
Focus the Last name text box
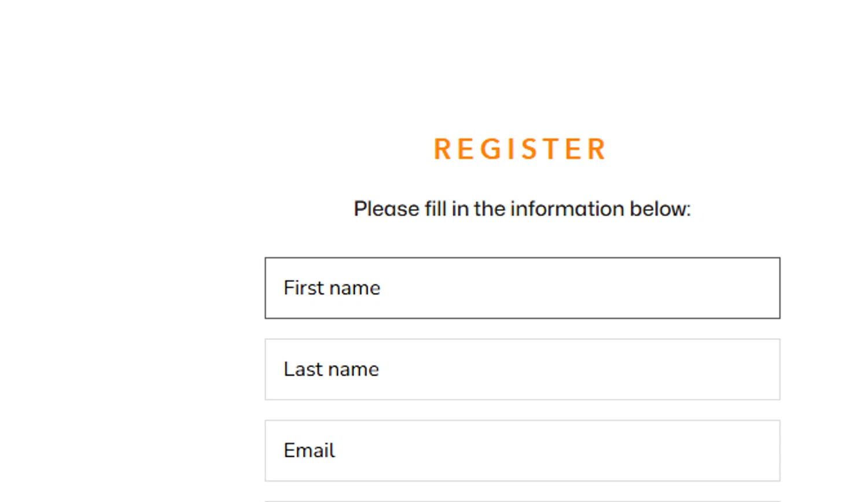coord(522,369)
